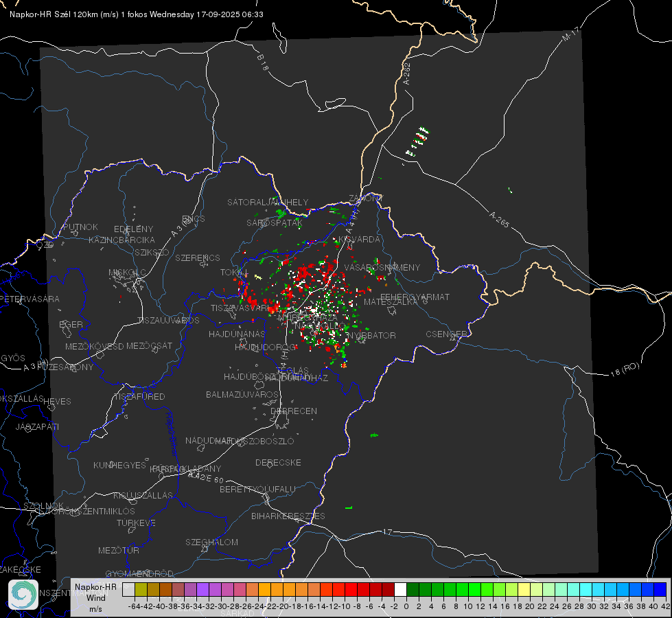Click the A-262 road label
Image resolution: width=672 pixels, height=618 pixels.
(407, 73)
